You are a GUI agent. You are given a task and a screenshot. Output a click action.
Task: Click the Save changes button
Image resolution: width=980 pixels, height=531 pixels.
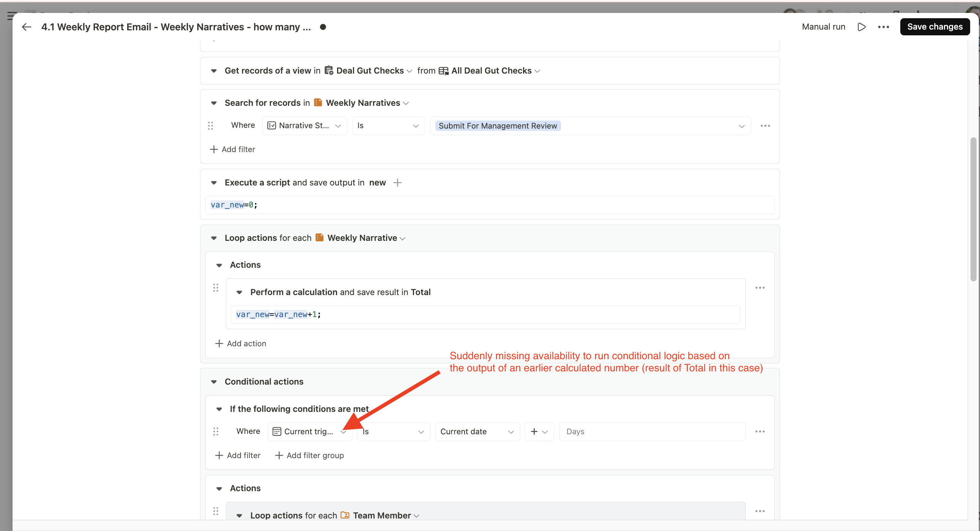(934, 27)
